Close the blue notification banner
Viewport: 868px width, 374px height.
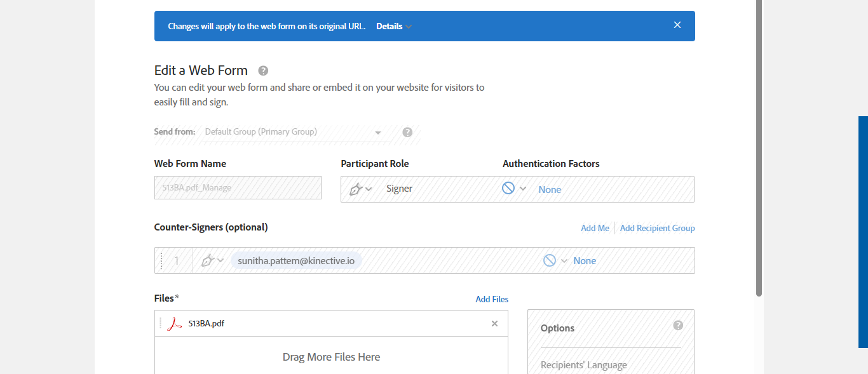(x=677, y=25)
